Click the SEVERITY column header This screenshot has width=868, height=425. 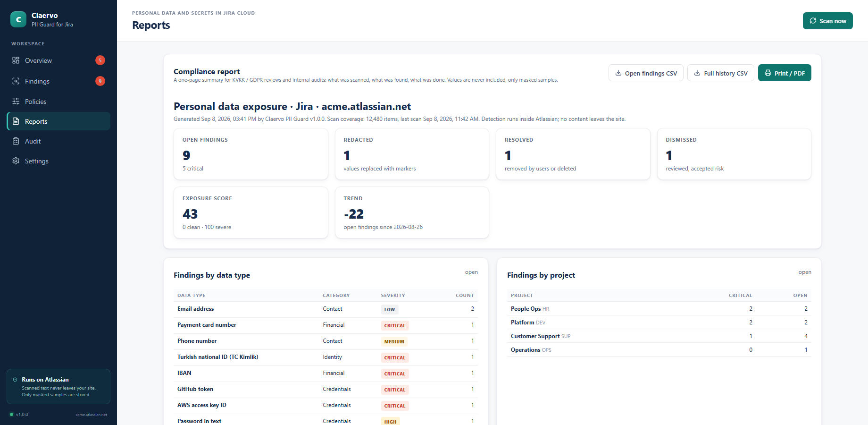[393, 296]
